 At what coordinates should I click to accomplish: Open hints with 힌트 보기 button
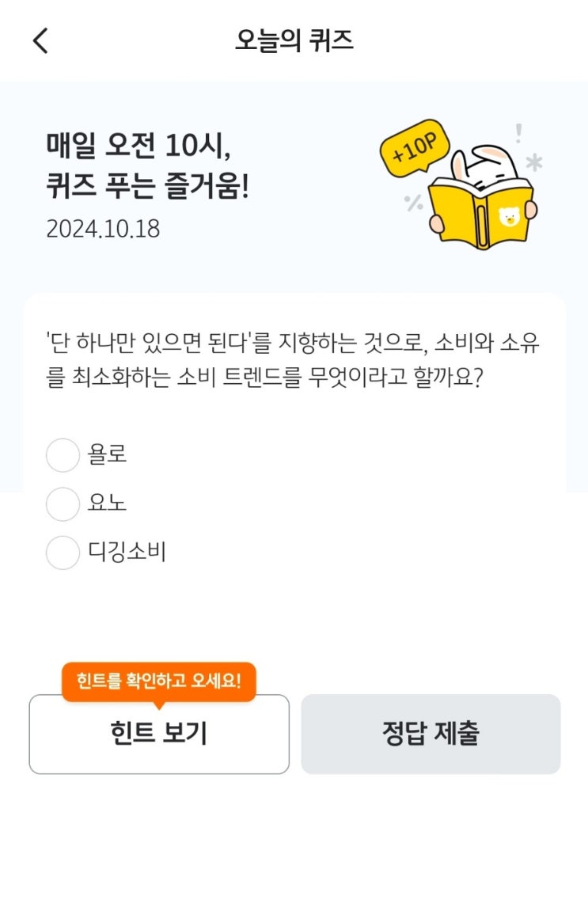click(159, 734)
